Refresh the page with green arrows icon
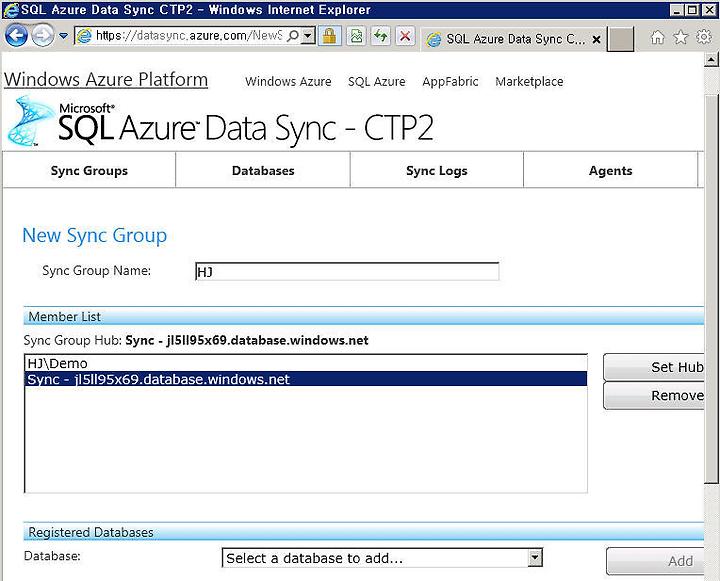Viewport: 720px width, 581px height. coord(381,36)
